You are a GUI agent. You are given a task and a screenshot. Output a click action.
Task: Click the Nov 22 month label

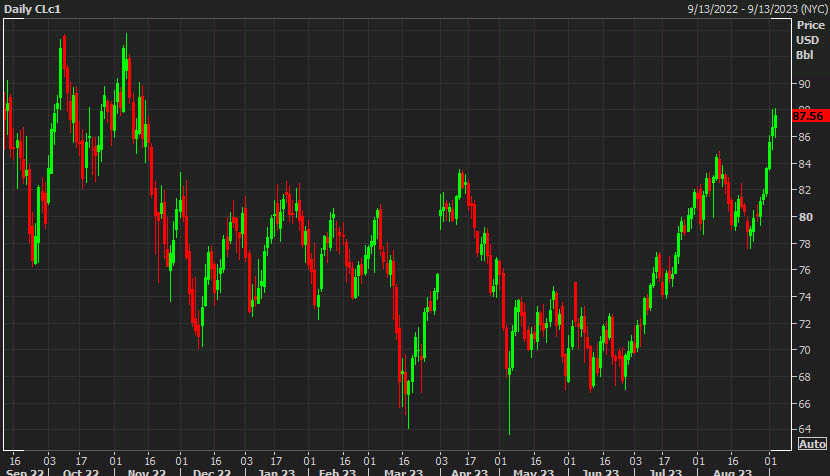point(147,472)
